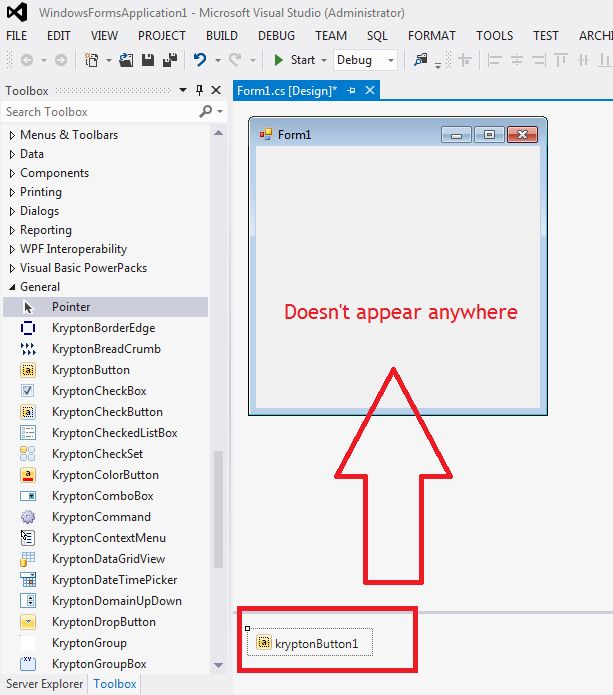Click the Search Toolbox input field
Screen dimensions: 613x695
pos(100,112)
